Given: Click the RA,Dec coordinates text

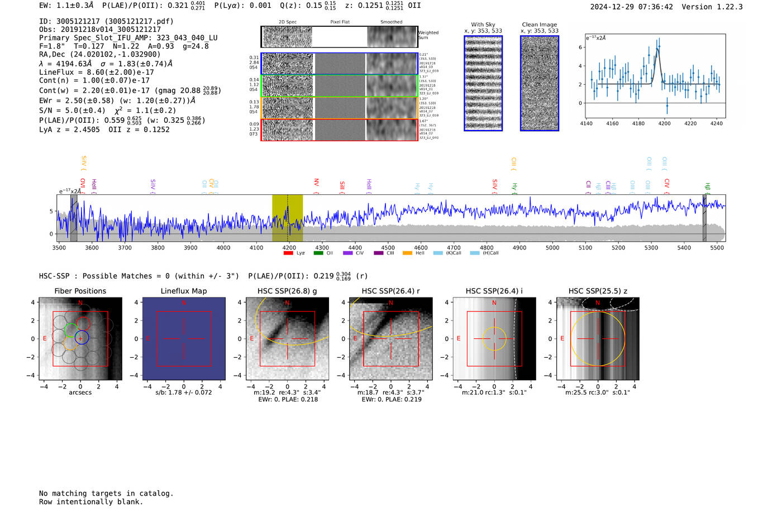Looking at the screenshot, I should 100,54.
